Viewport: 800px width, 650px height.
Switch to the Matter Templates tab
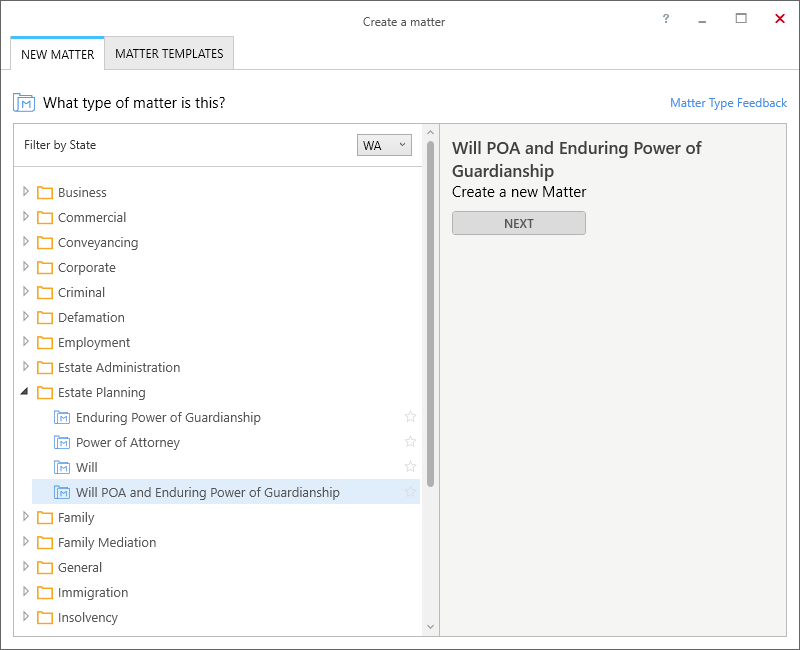[x=169, y=54]
